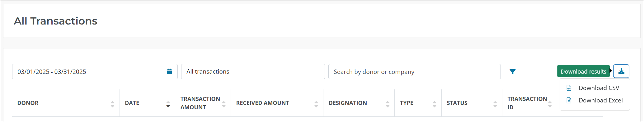Open the date range 03/01/2025 - 03/31/2025 field
This screenshot has width=644, height=122.
(x=95, y=72)
